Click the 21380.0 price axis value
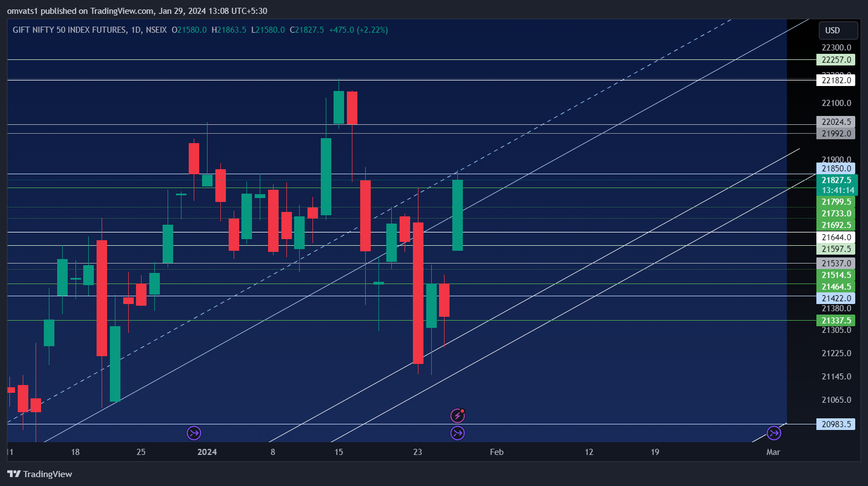 (x=836, y=308)
